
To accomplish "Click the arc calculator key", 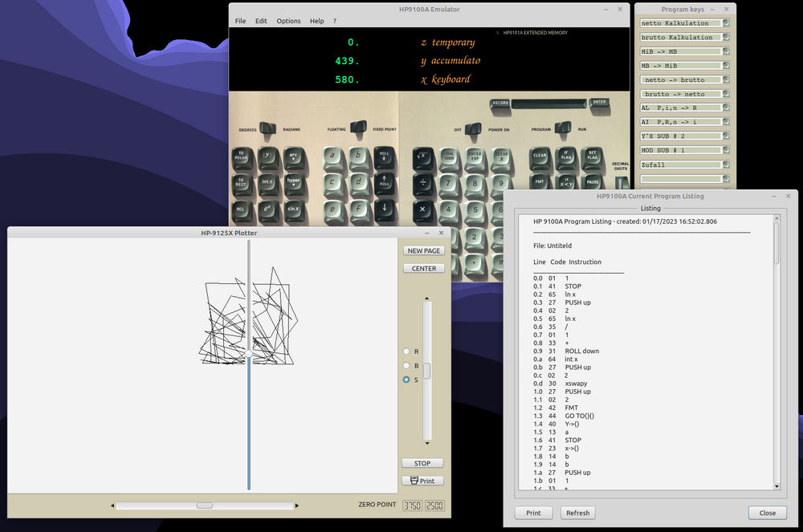I will click(x=294, y=157).
